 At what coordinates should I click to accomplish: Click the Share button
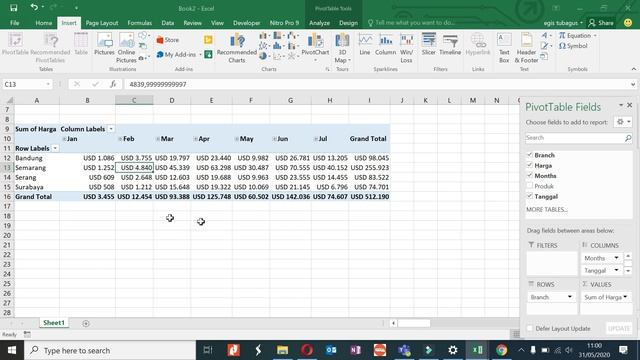click(601, 23)
